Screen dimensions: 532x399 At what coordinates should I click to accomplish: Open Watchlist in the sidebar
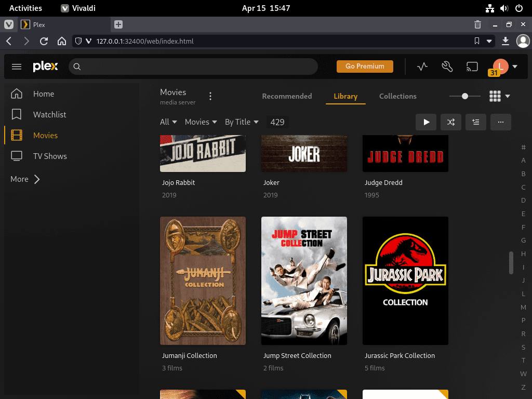(49, 114)
